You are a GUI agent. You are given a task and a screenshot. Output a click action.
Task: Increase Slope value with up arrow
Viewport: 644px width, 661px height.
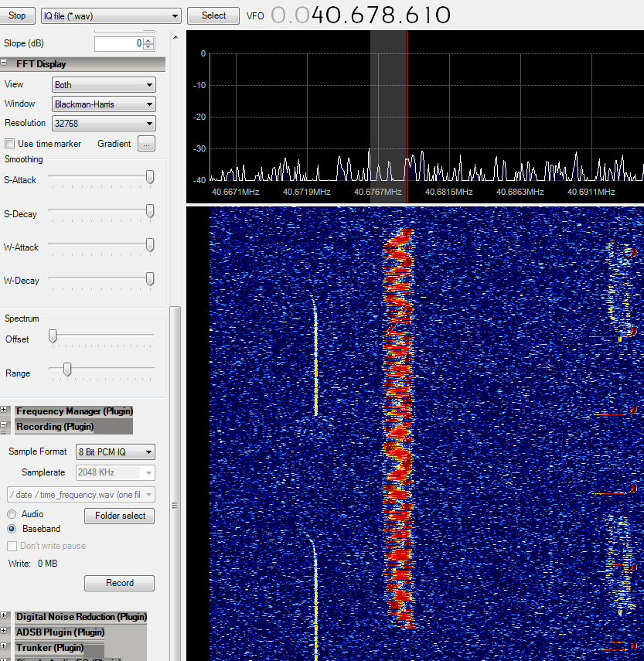point(148,40)
